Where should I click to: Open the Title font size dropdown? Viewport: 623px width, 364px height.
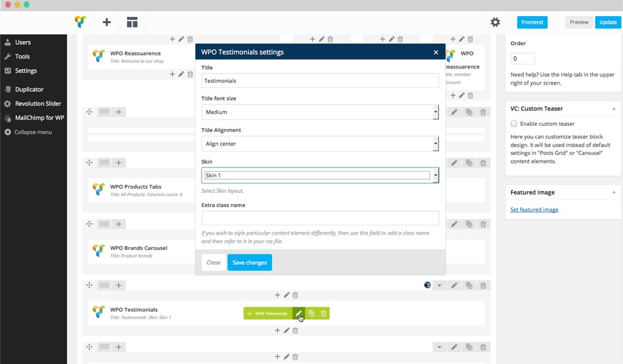click(x=320, y=112)
